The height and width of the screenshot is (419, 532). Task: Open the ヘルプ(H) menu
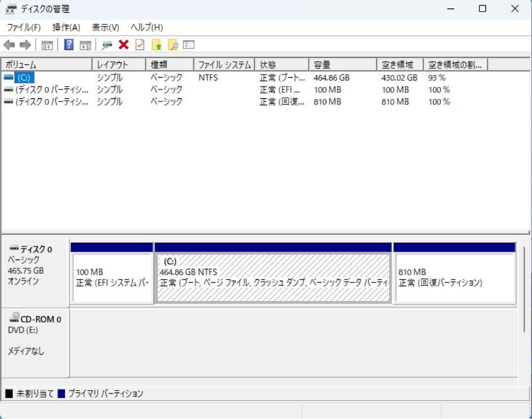tap(147, 27)
